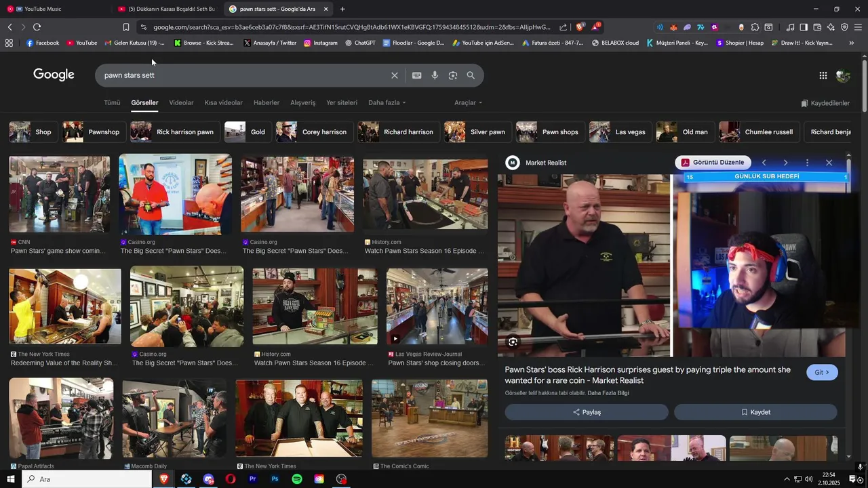Open Premiere Pro from the taskbar
This screenshot has height=488, width=868.
tap(253, 479)
